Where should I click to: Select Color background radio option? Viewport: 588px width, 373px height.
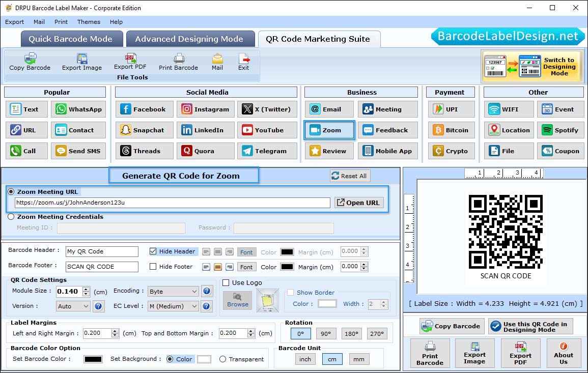click(170, 359)
